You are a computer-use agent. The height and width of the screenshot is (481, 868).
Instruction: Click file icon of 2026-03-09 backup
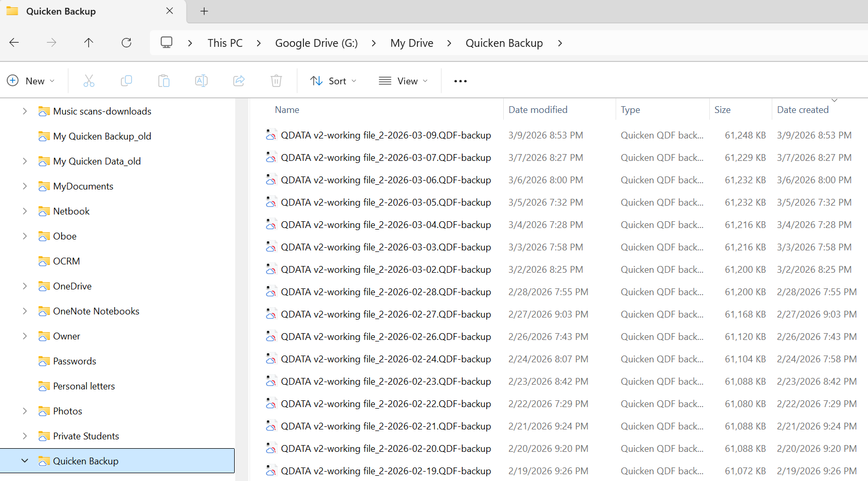[x=271, y=135]
